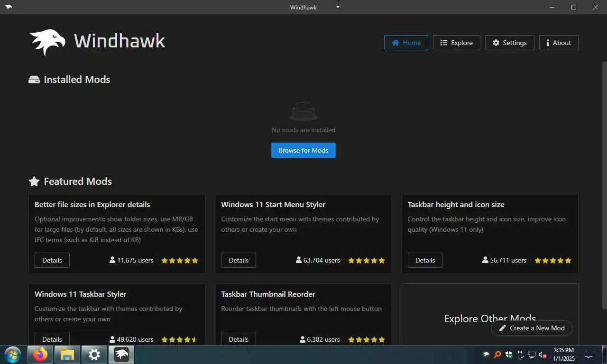Screen dimensions: 607x364
Task: Open the taskbar clock showing 3:35 PM
Action: tap(563, 355)
